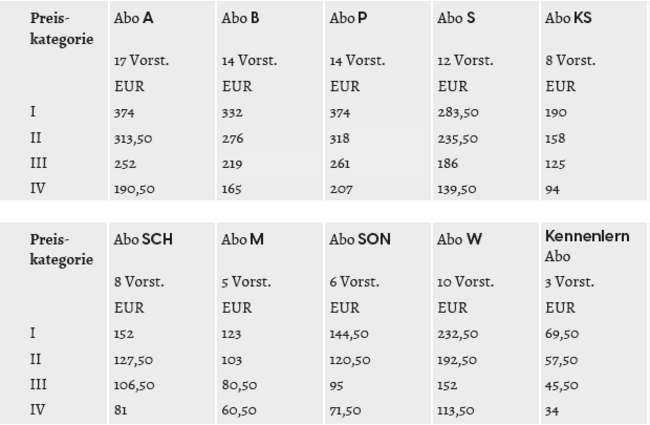Select the Abo B header cell
This screenshot has width=650, height=425.
pos(240,18)
